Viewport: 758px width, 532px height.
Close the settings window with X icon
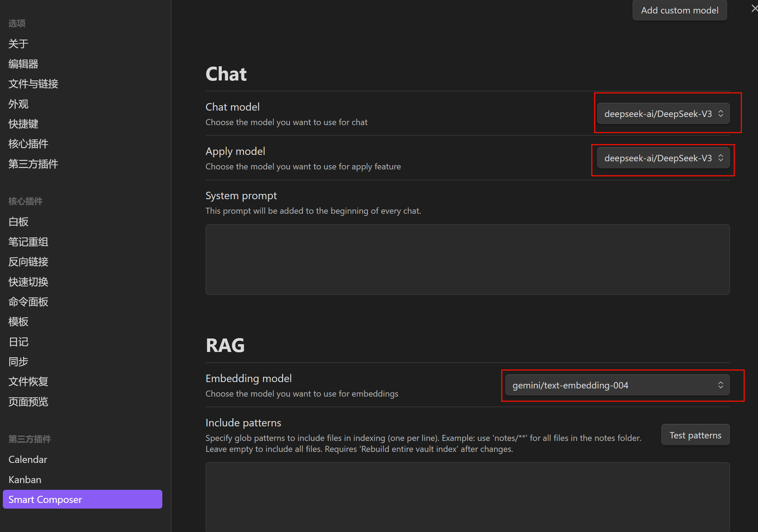[x=754, y=9]
